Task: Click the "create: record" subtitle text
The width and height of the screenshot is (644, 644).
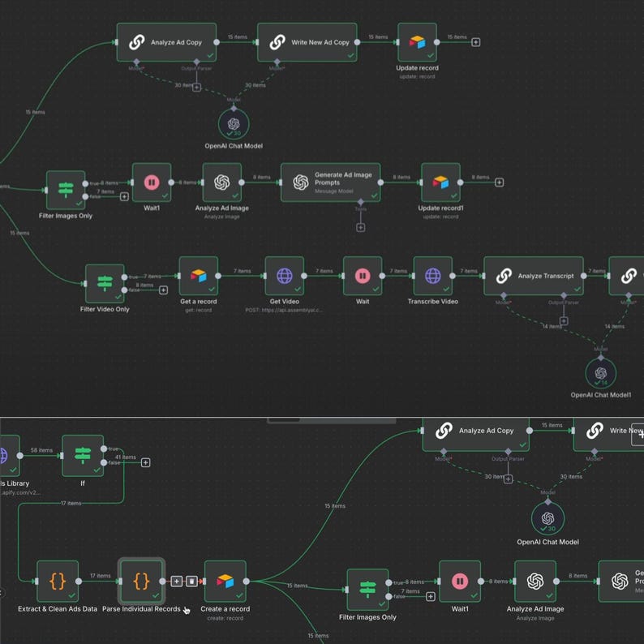Action: click(x=225, y=618)
